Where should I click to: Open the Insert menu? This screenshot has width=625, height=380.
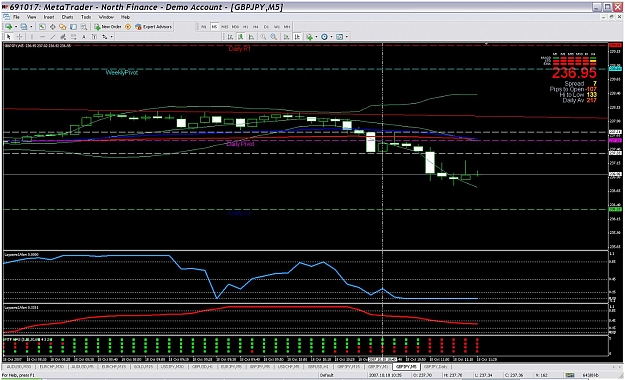click(49, 17)
